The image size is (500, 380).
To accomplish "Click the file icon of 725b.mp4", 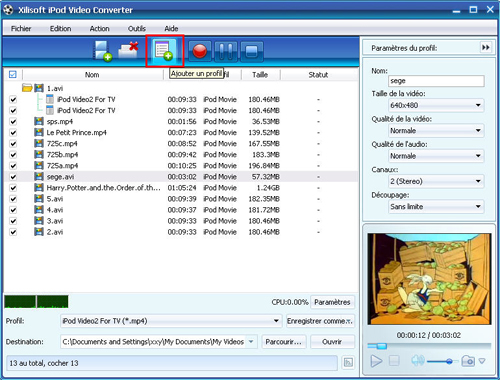I will click(39, 154).
